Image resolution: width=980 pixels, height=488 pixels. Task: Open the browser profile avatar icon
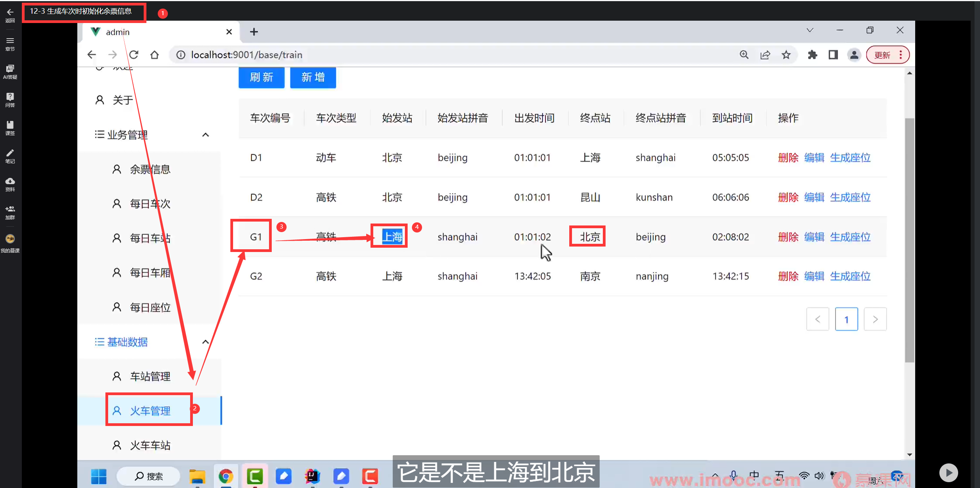tap(854, 55)
